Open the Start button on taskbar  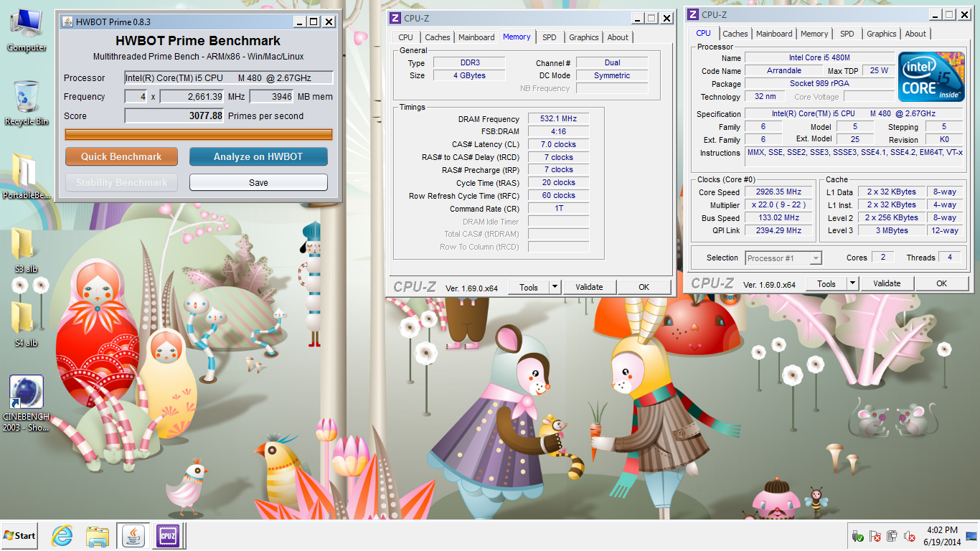click(19, 536)
